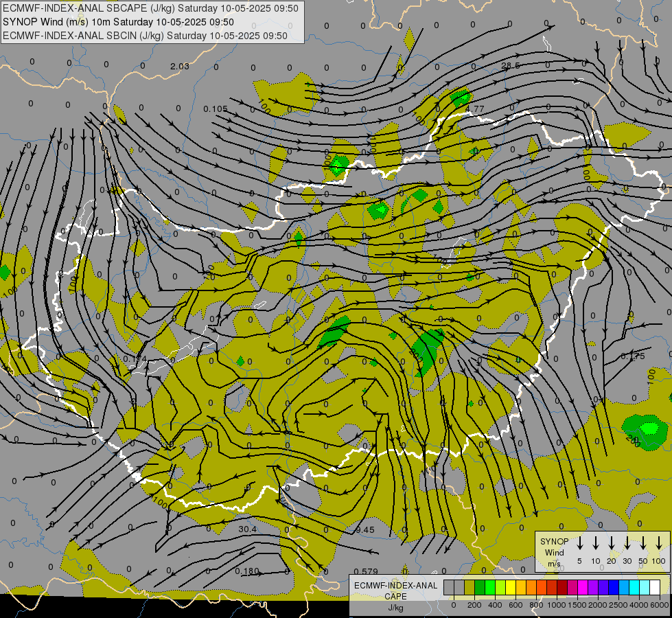Click the 4000 tick label of color legend

tap(639, 605)
